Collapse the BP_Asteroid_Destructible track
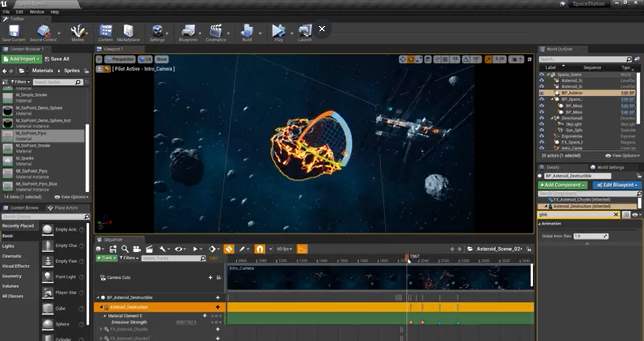The image size is (644, 341). [x=98, y=297]
